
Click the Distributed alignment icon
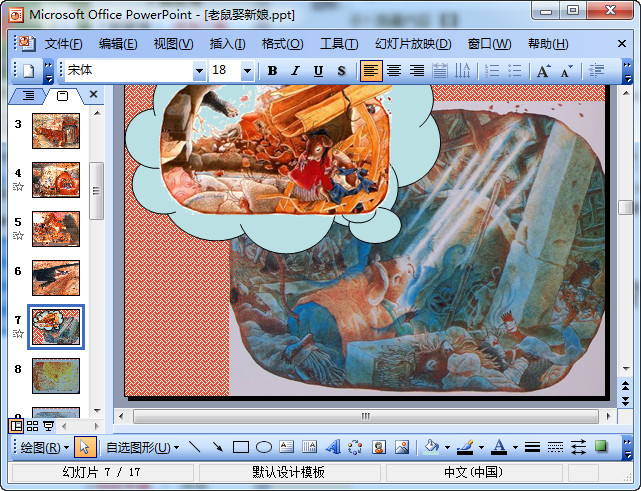click(x=440, y=71)
